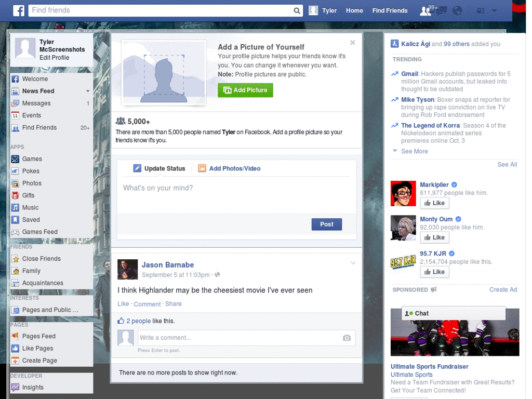The height and width of the screenshot is (399, 532).
Task: Open Jason Barnabe's profile name link
Action: click(x=168, y=265)
